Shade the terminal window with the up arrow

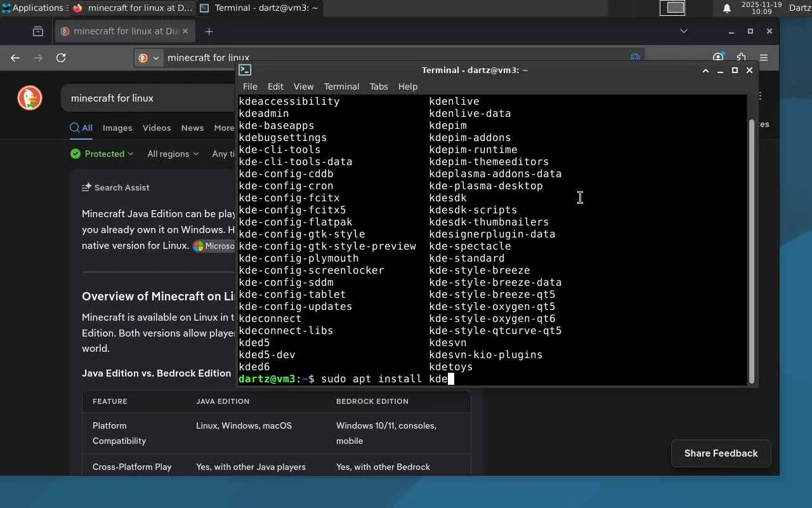click(705, 70)
